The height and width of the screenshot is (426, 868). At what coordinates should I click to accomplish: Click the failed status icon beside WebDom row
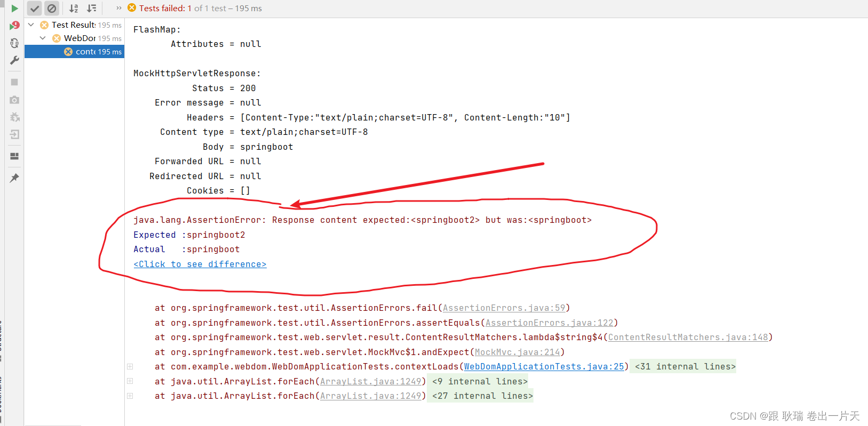pyautogui.click(x=57, y=38)
